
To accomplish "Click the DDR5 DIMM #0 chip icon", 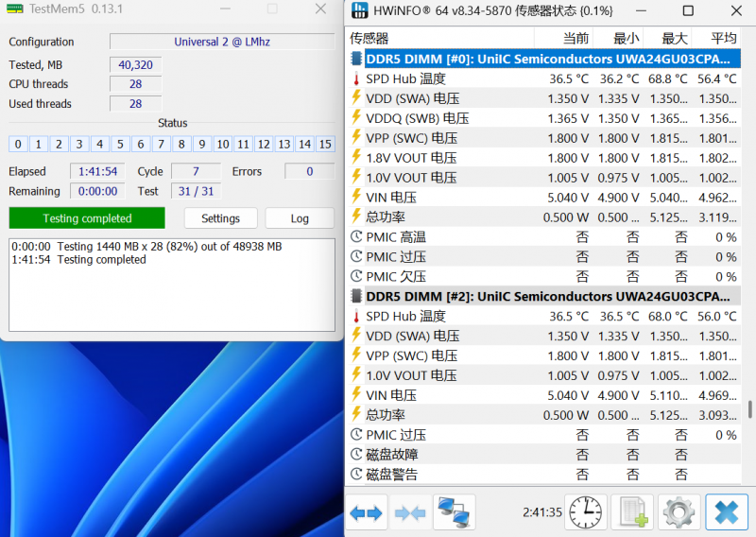I will point(356,59).
